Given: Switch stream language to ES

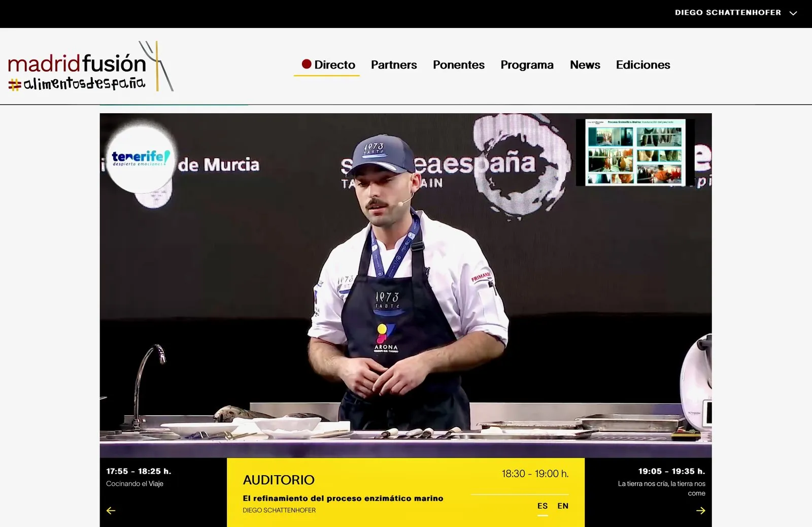Looking at the screenshot, I should coord(543,506).
